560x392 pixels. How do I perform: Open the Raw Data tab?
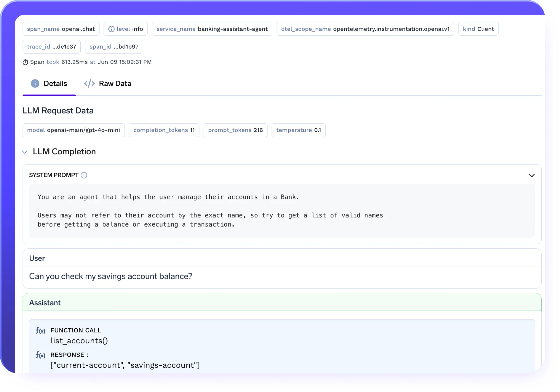click(108, 84)
